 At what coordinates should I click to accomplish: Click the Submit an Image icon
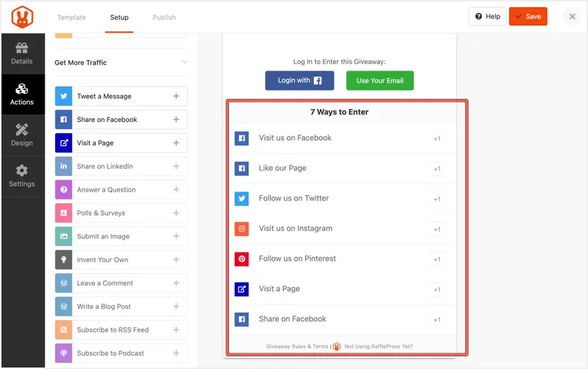[64, 236]
